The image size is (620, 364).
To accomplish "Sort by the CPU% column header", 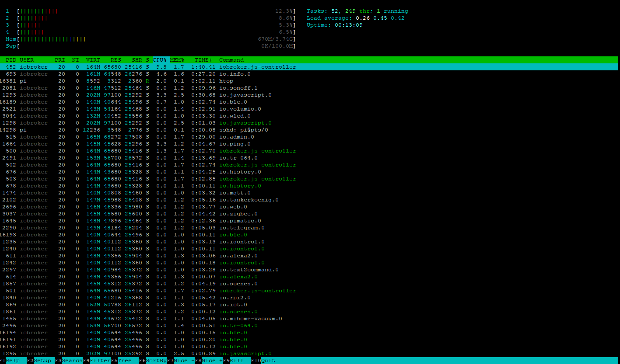I will pos(160,60).
